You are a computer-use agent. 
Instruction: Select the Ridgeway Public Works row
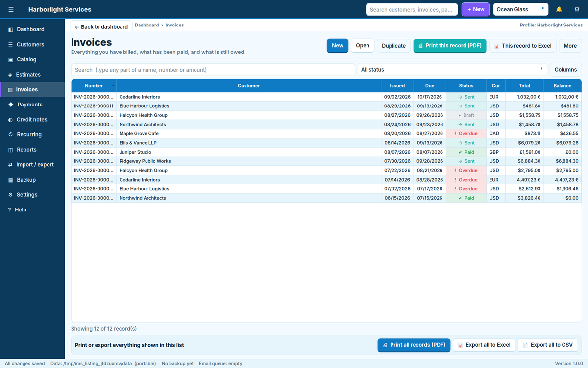[x=326, y=161]
